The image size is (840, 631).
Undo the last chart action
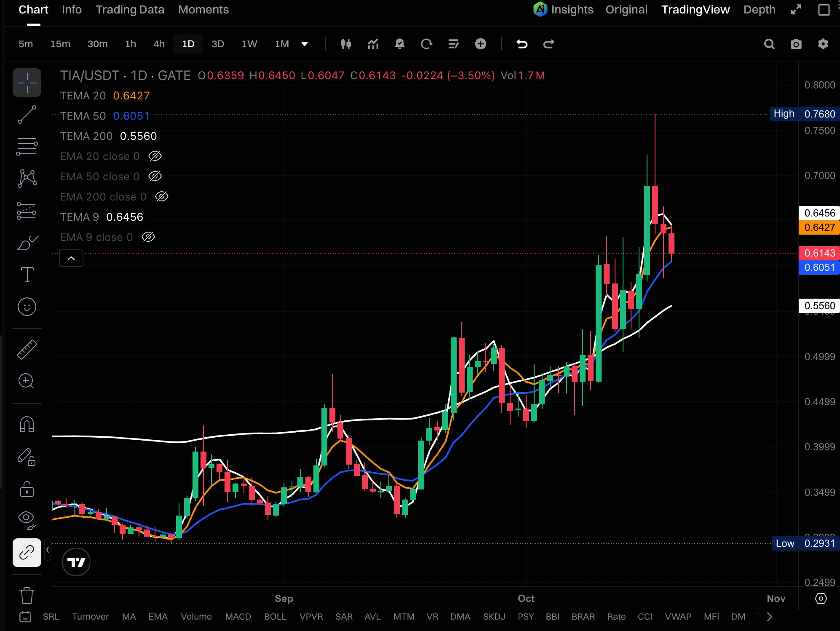tap(522, 44)
